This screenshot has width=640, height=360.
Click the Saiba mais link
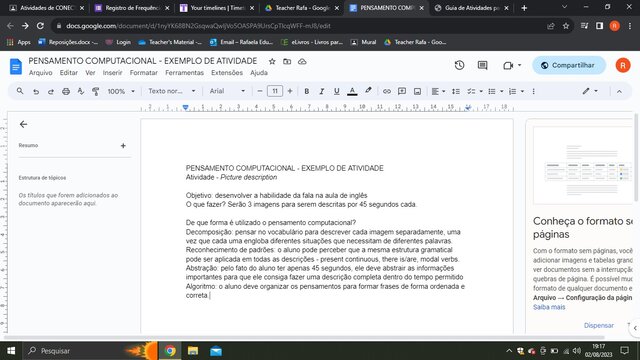click(x=549, y=307)
